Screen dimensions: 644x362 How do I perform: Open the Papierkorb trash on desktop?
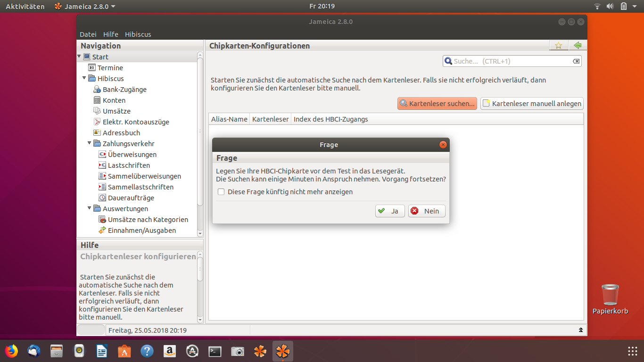point(611,299)
